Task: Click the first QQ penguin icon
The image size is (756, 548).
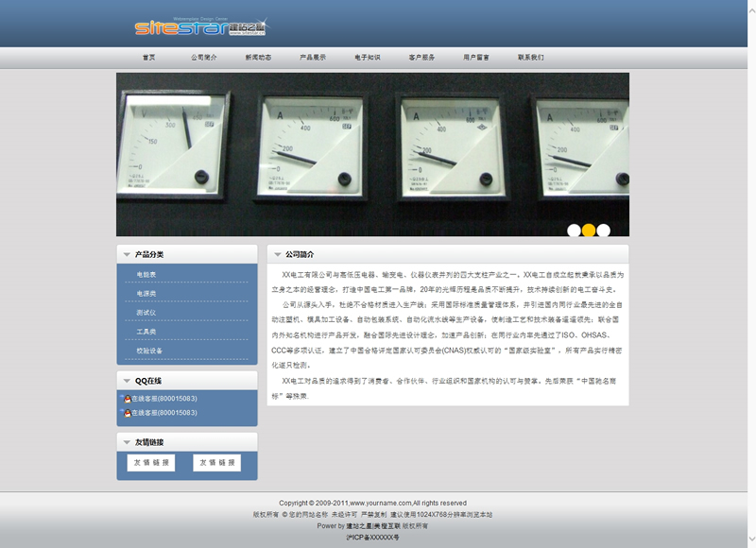Action: tap(127, 399)
